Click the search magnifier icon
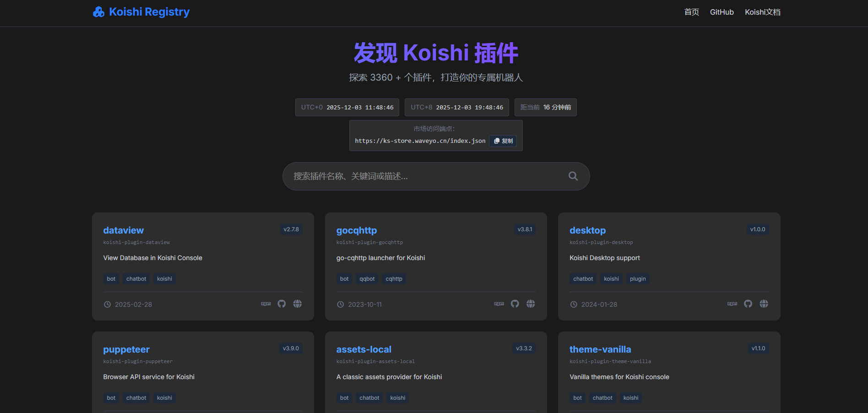The image size is (868, 413). click(573, 176)
